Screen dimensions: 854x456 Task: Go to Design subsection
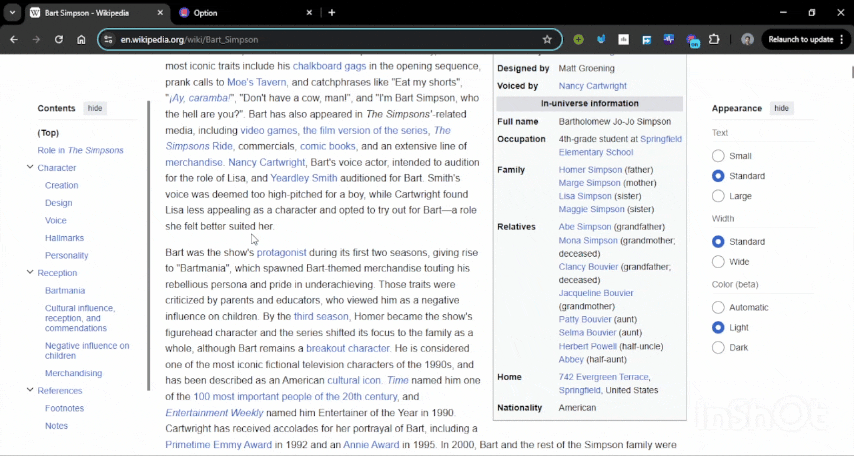[x=58, y=203]
